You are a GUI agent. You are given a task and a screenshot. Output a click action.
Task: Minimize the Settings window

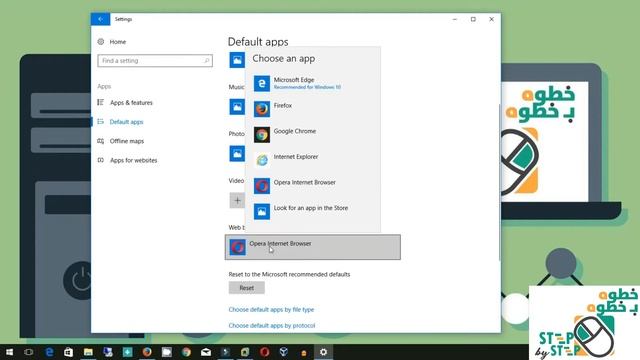pos(455,19)
